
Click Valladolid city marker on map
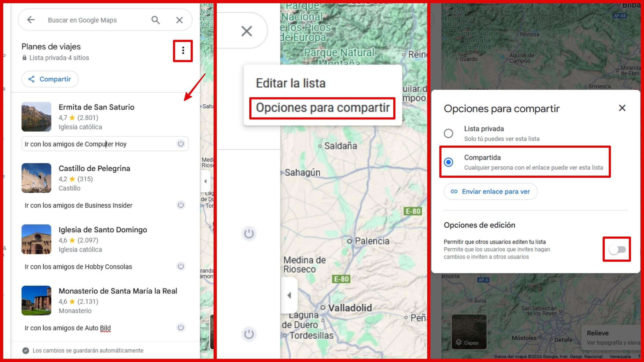tap(323, 307)
